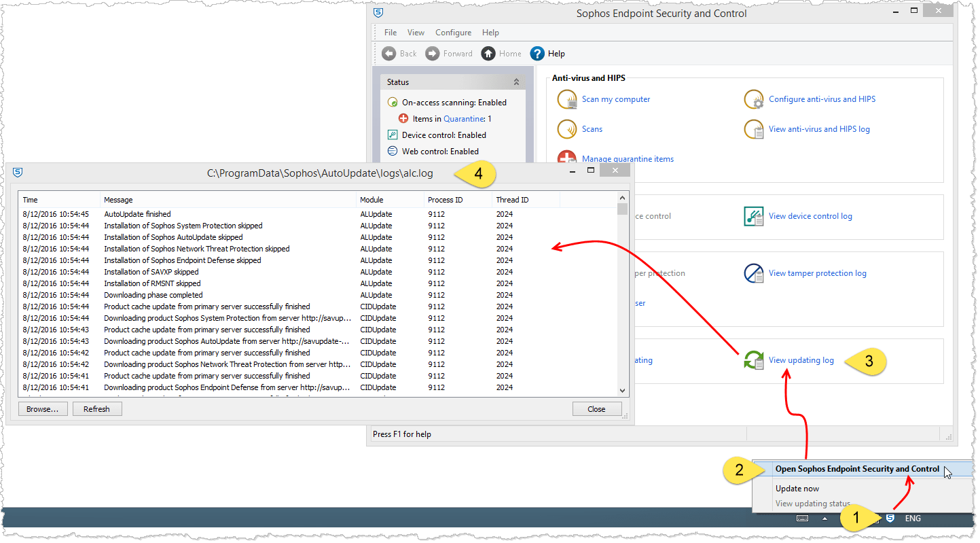
Task: Click the Device control status icon
Action: [x=392, y=135]
